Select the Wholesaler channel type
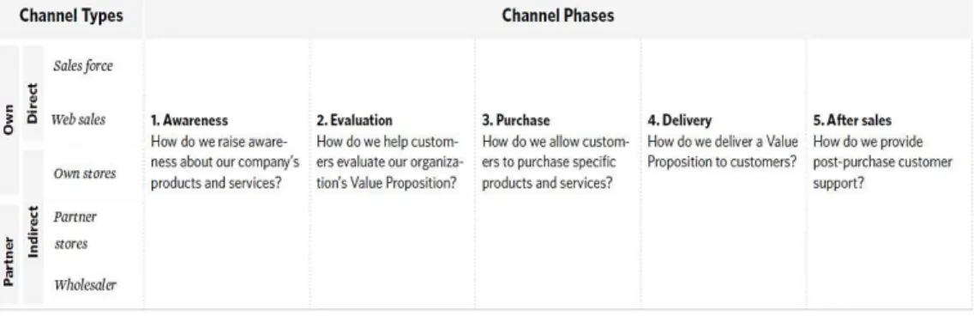This screenshot has height=316, width=980. [x=84, y=285]
